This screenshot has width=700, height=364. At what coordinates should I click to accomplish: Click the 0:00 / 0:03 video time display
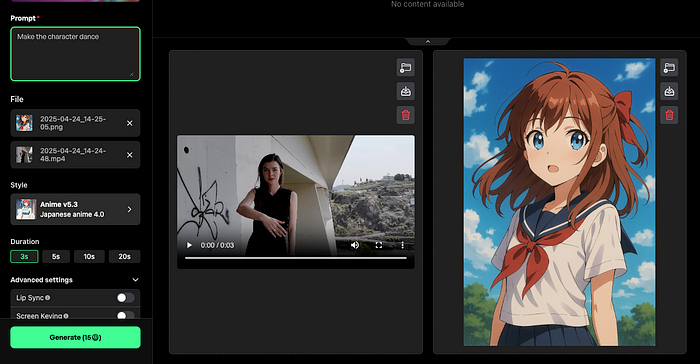click(x=217, y=245)
